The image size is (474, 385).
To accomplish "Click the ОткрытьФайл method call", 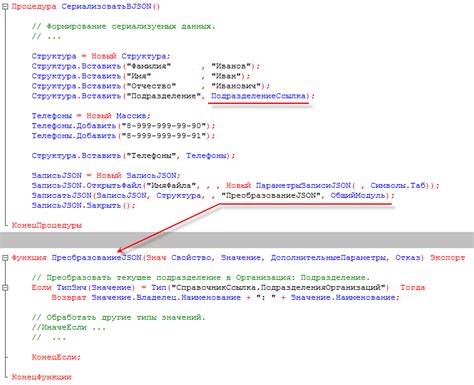I will tap(114, 185).
